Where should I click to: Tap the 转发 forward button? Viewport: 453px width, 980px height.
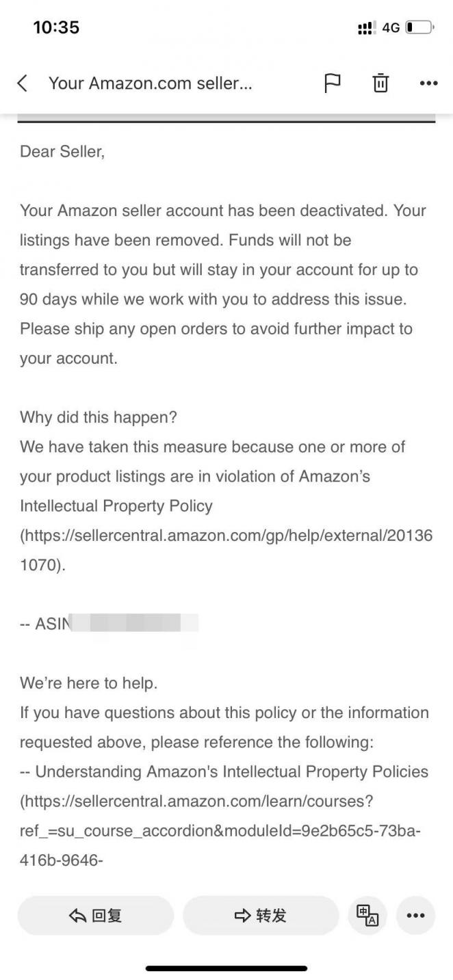click(261, 915)
